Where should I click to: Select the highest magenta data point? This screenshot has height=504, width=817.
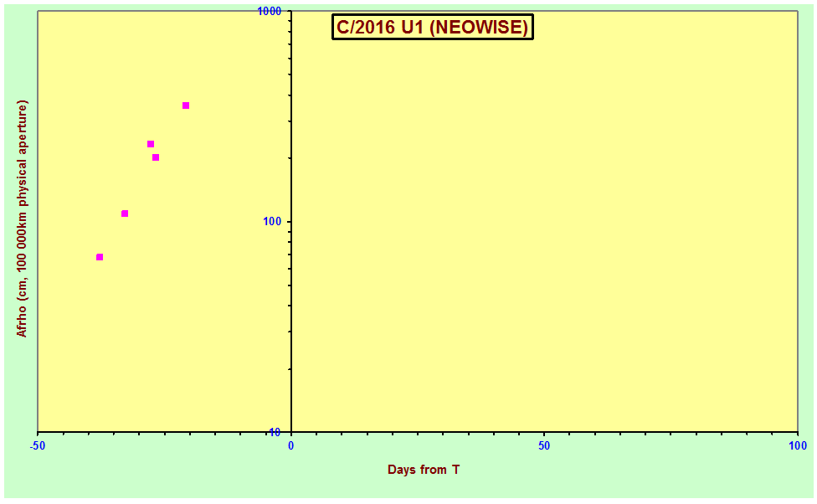[x=186, y=105]
